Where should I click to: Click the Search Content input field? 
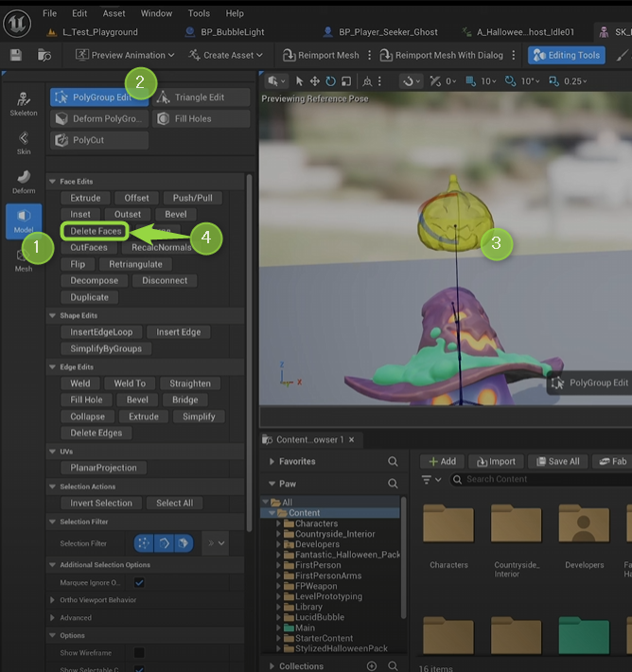click(541, 480)
